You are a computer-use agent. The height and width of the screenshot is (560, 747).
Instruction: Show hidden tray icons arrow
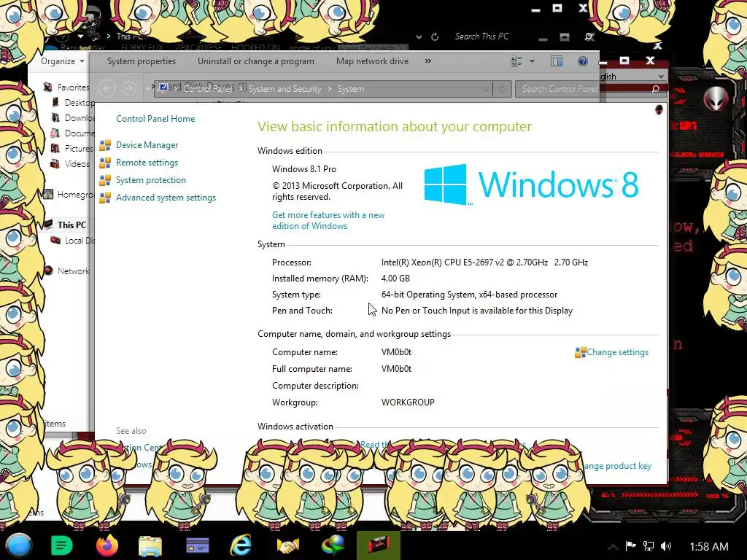coord(613,547)
